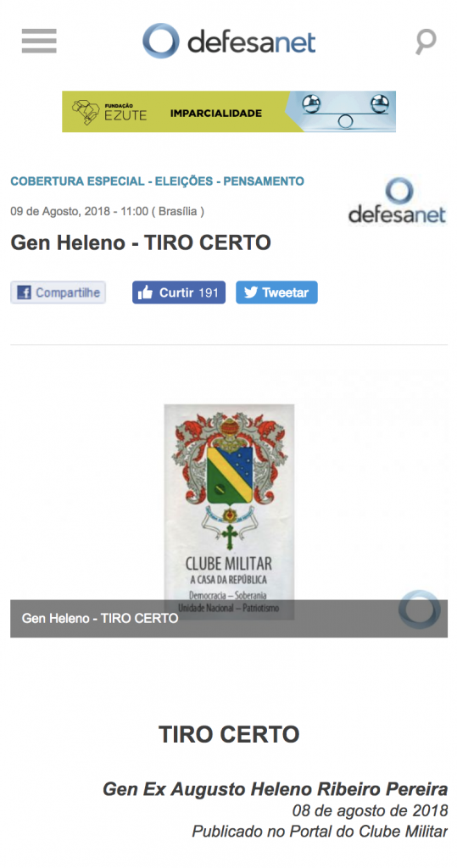Image resolution: width=457 pixels, height=868 pixels.
Task: Click the Imparcialidade advertisement banner
Action: coord(229,111)
